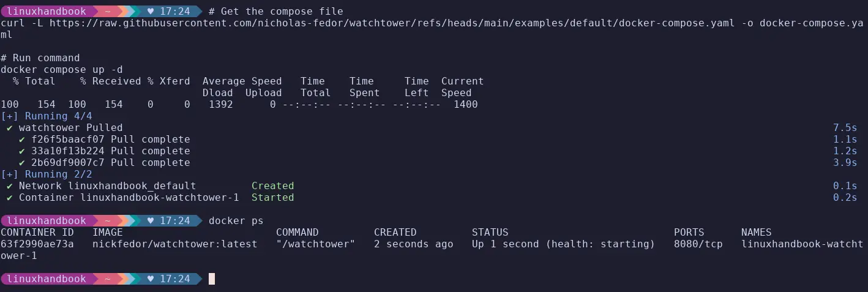Place cursor at the blinking terminal cursor block
868x292 pixels.
pyautogui.click(x=212, y=279)
